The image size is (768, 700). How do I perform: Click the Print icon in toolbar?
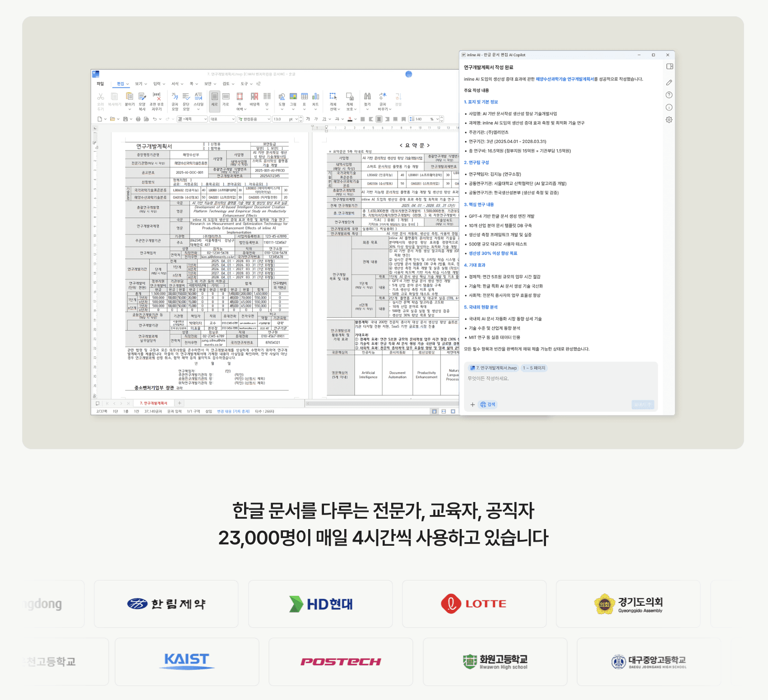[138, 119]
